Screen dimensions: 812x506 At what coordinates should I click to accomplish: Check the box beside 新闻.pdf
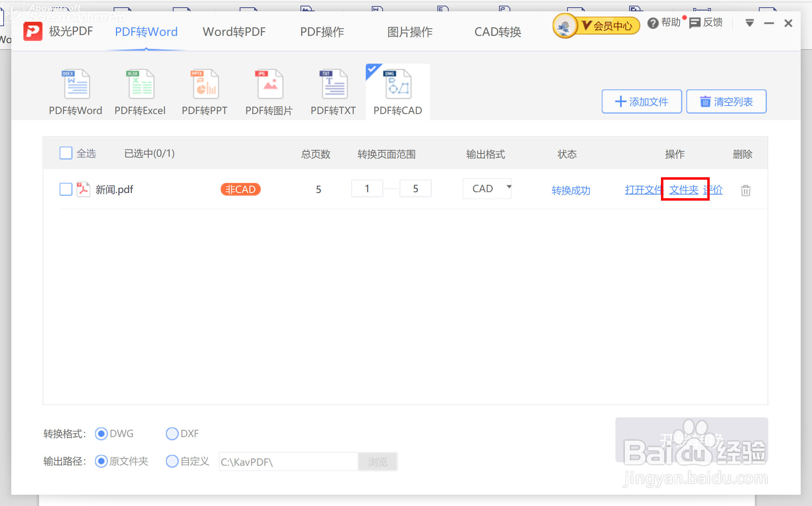pyautogui.click(x=66, y=189)
